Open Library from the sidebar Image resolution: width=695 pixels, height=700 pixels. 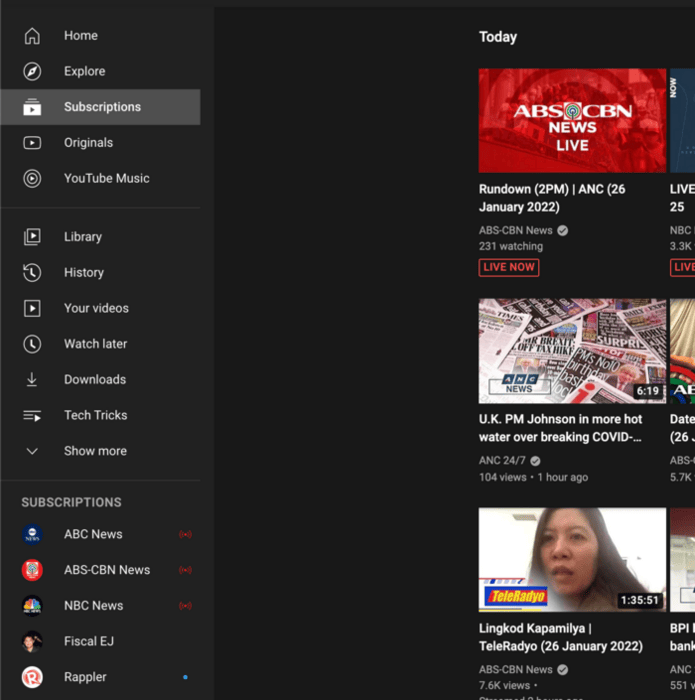[x=100, y=237]
